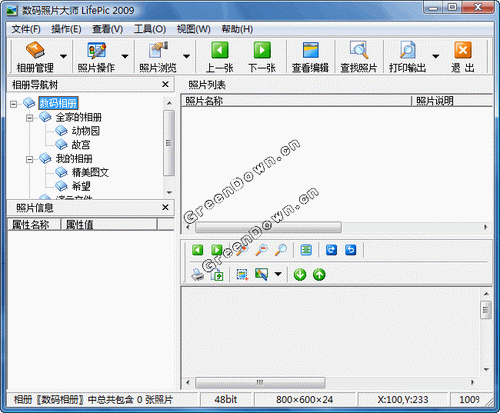The image size is (500, 413).
Task: Click the green round up-arrow icon
Action: [319, 275]
